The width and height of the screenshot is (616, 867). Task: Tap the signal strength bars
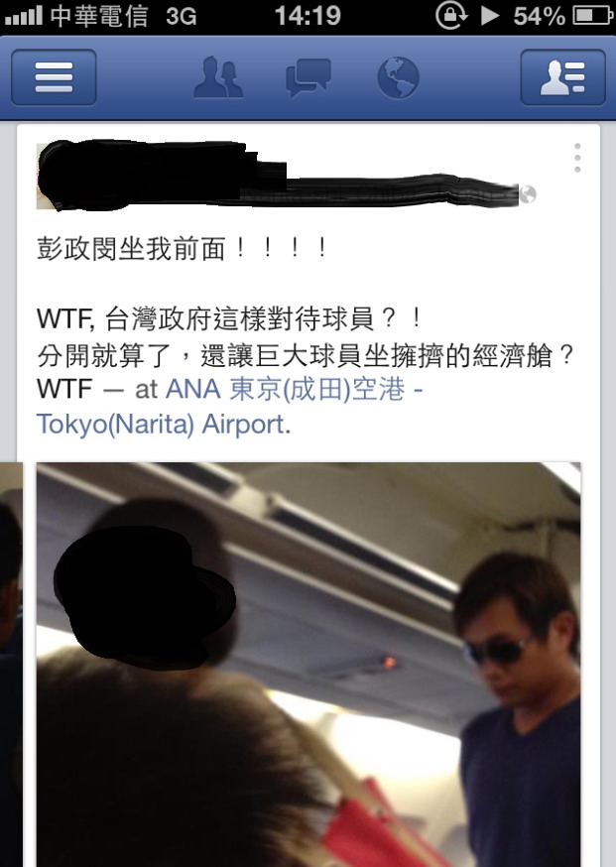(x=23, y=17)
